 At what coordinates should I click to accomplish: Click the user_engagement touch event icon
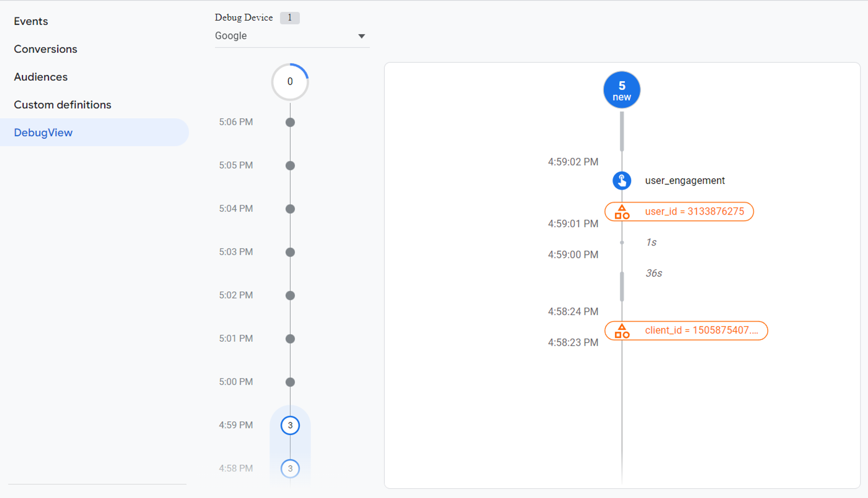click(622, 181)
